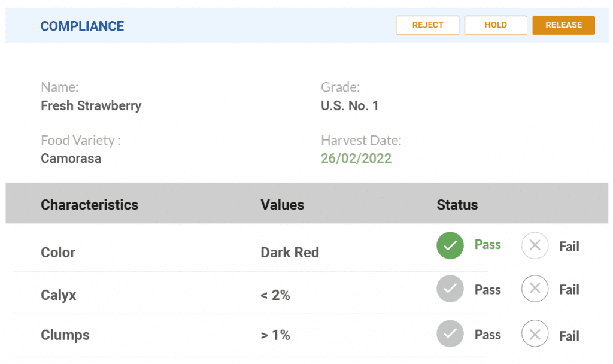Click the COMPLIANCE panel title
613x364 pixels.
(x=82, y=26)
